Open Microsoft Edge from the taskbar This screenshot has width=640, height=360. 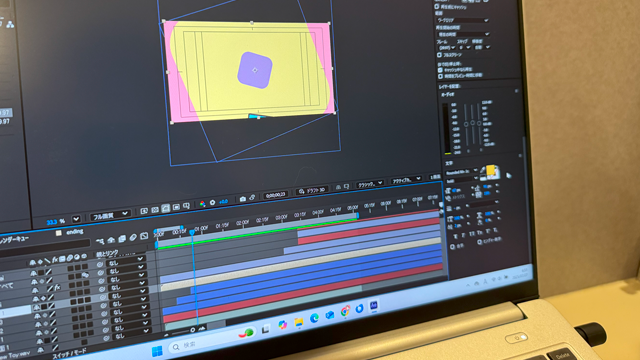click(x=314, y=318)
